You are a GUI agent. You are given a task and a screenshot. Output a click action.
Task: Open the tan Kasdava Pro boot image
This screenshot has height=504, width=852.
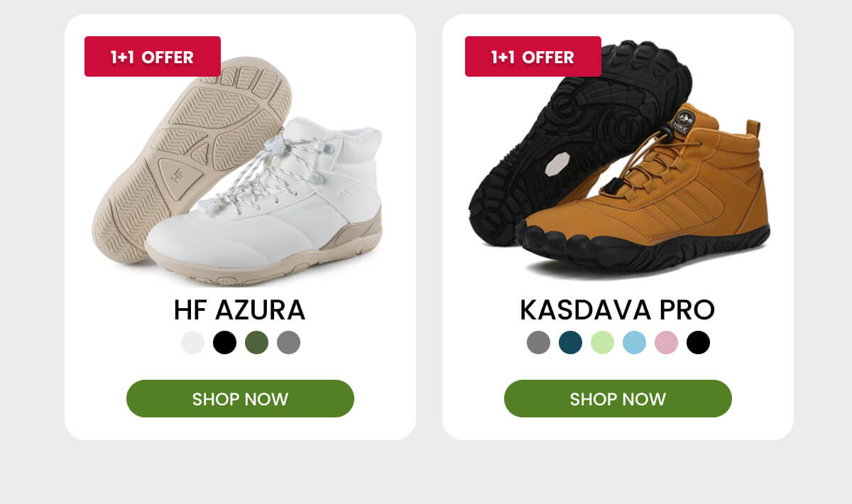coord(618,160)
